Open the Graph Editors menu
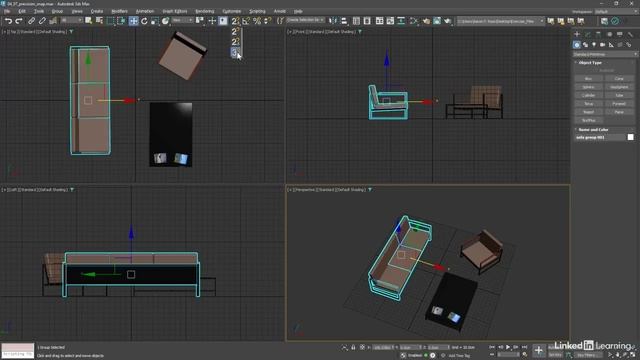This screenshot has height=360, width=640. pos(175,11)
